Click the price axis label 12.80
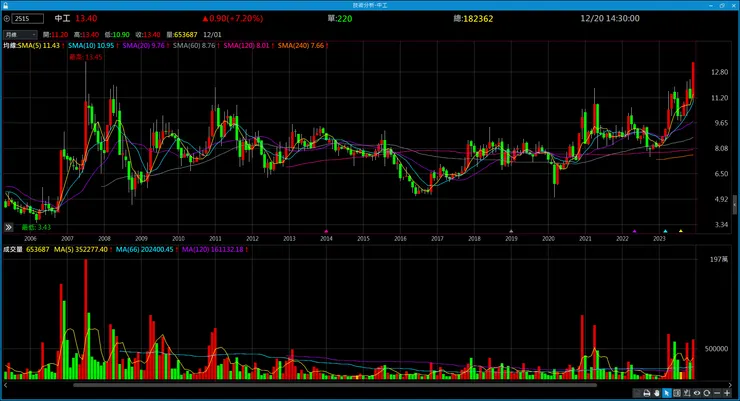The height and width of the screenshot is (401, 740). click(x=720, y=72)
